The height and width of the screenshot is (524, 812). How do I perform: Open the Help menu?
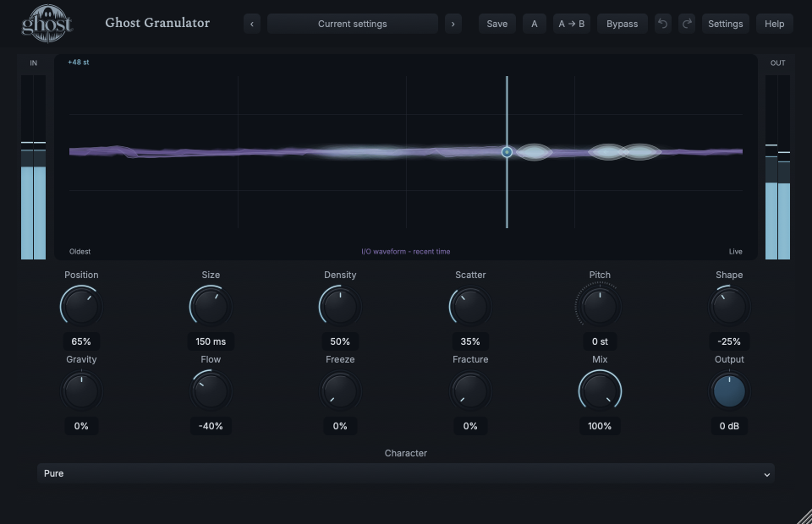point(774,24)
